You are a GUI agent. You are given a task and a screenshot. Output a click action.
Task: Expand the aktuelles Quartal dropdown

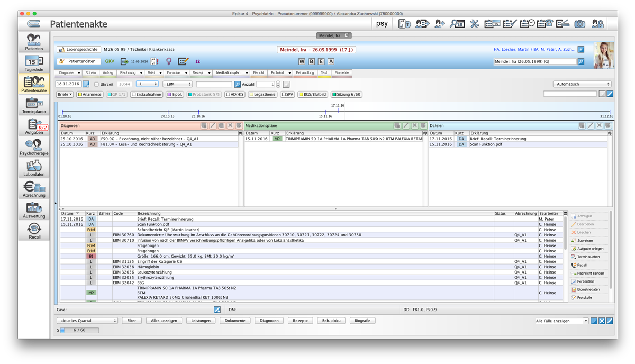coord(87,321)
